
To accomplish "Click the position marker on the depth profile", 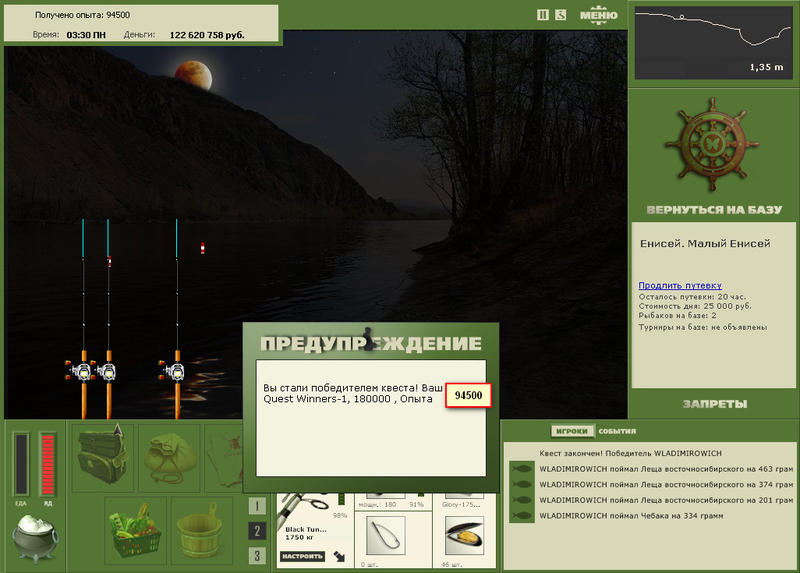I will click(x=682, y=17).
